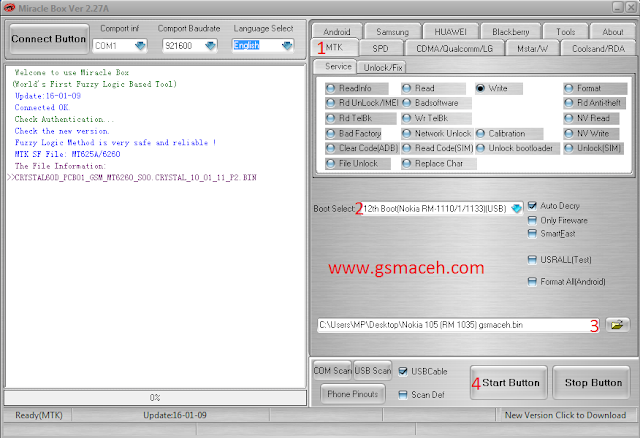Image resolution: width=640 pixels, height=438 pixels.
Task: Open Phone Pinouts
Action: 353,394
